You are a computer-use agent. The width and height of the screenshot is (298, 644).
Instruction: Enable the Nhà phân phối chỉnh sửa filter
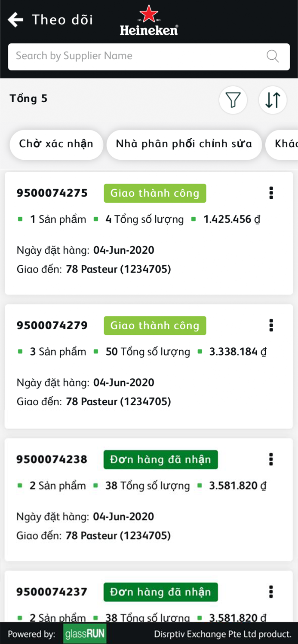click(x=184, y=145)
